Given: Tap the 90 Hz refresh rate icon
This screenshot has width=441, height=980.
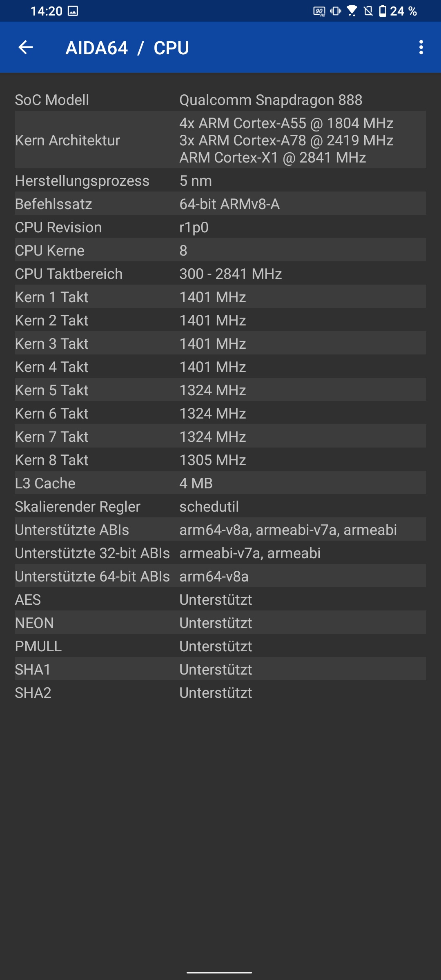Looking at the screenshot, I should point(319,11).
